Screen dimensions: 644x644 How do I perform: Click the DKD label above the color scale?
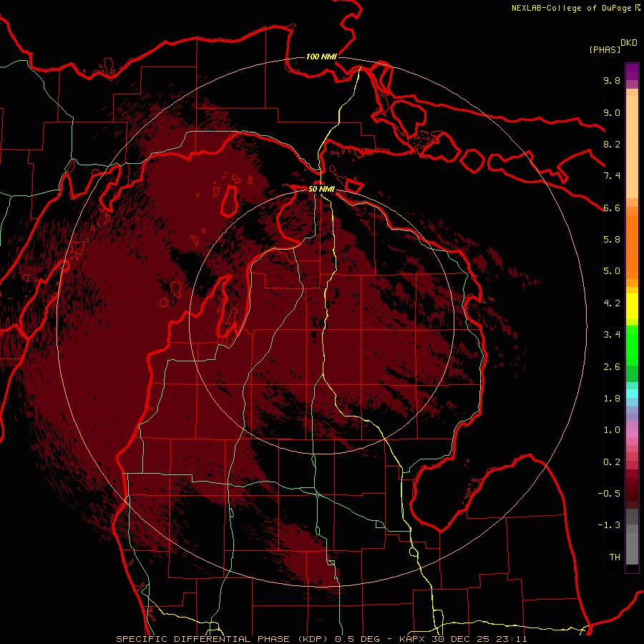pos(629,43)
